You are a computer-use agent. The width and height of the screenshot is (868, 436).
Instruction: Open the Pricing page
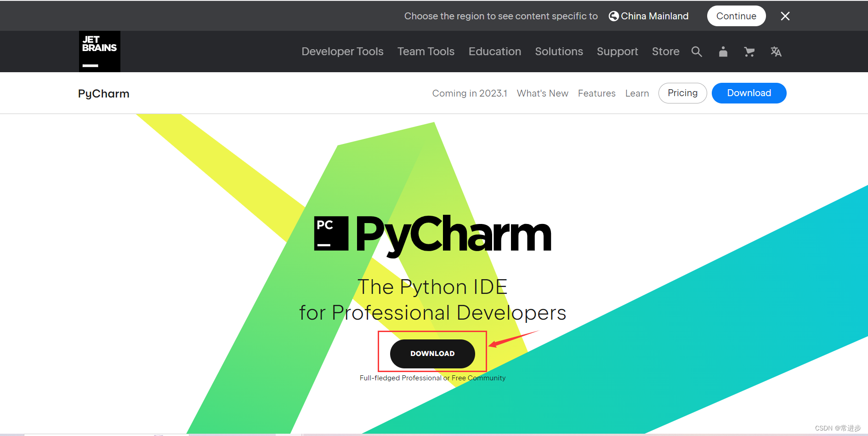pos(682,93)
